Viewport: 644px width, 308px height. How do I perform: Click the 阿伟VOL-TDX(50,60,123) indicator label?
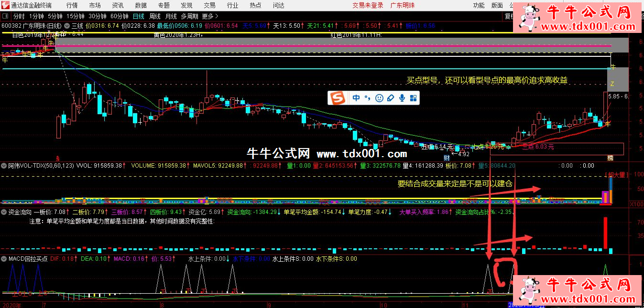click(x=41, y=166)
